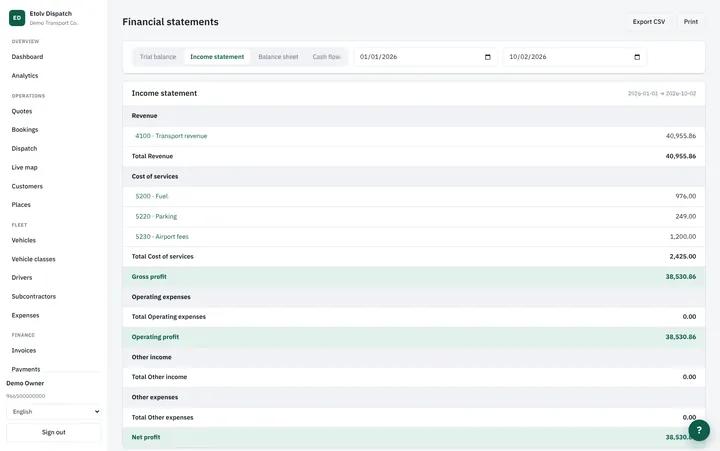Open Vehicles under Fleet
The height and width of the screenshot is (451, 720).
tap(23, 240)
